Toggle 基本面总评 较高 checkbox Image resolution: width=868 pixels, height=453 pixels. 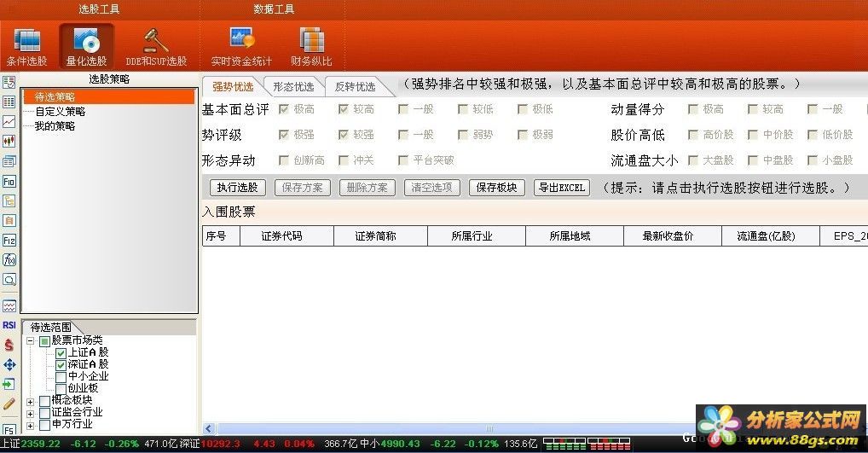point(344,109)
